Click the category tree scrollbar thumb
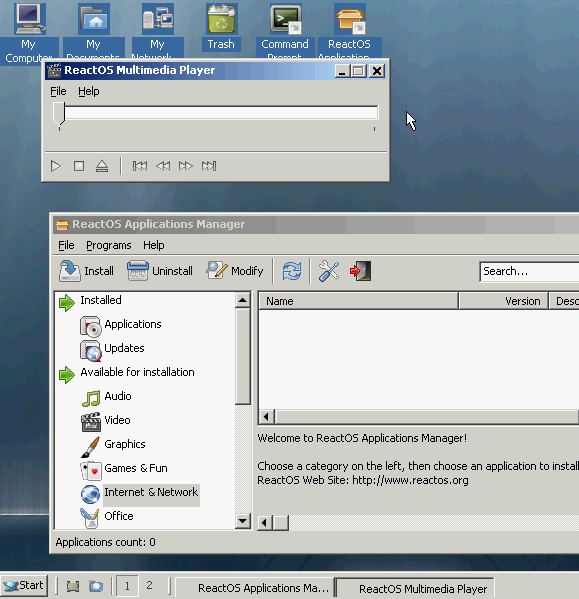 click(x=243, y=356)
